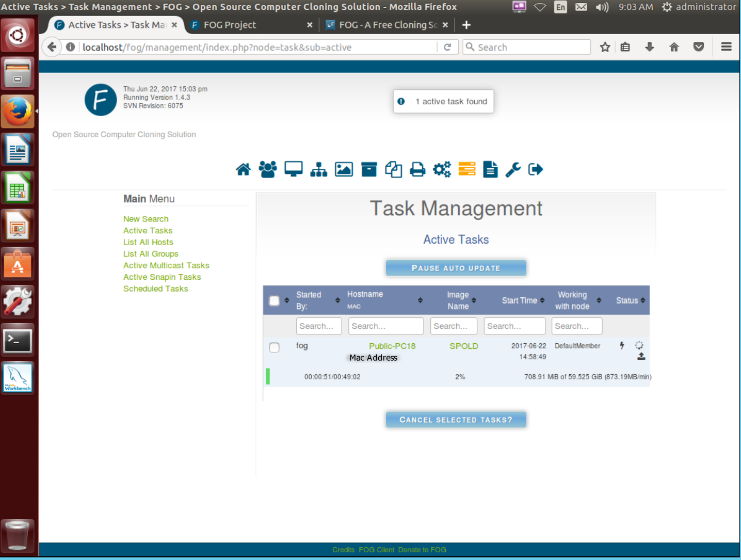Image resolution: width=741 pixels, height=560 pixels.
Task: Open the Active Snapin Tasks menu entry
Action: pos(162,277)
